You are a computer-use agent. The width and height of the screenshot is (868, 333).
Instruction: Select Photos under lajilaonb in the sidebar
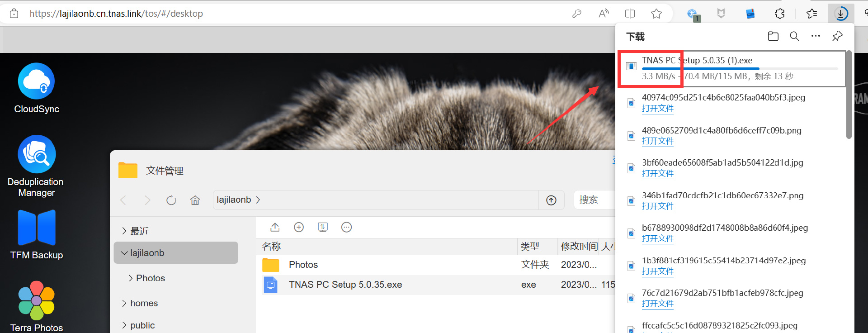[151, 278]
